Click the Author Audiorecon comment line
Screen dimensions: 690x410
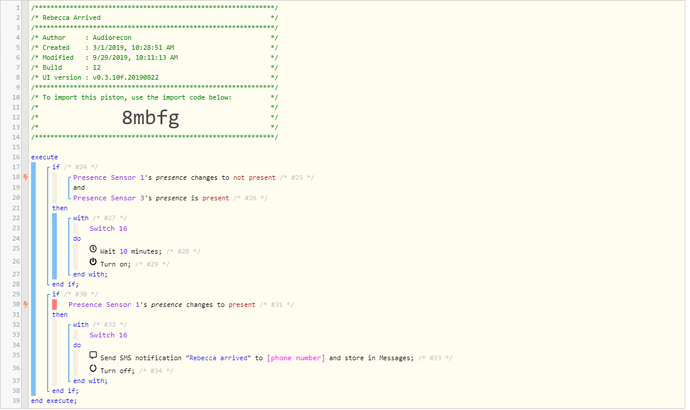coord(154,38)
